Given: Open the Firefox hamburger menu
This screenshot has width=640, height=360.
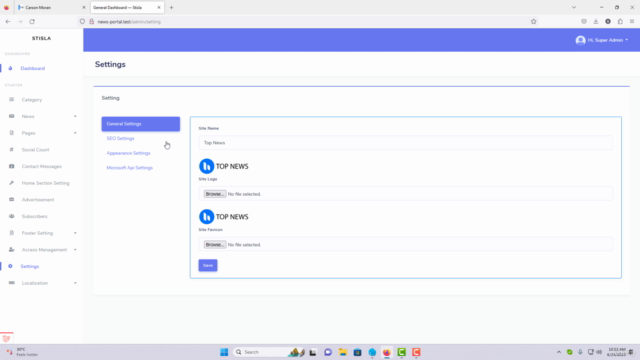Looking at the screenshot, I should click(x=632, y=22).
